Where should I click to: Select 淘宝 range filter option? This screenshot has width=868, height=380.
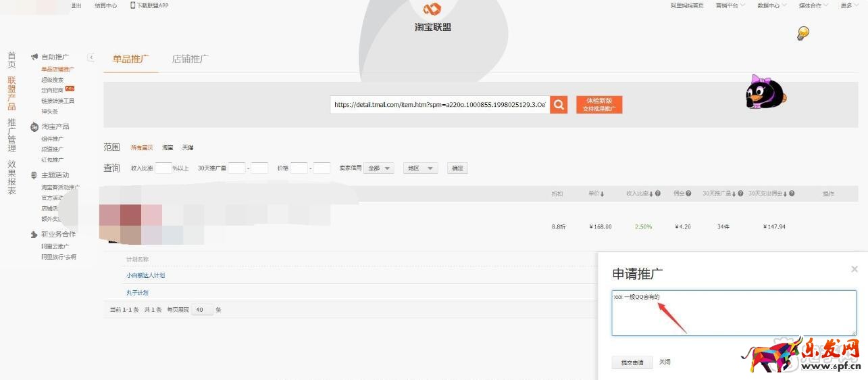tap(168, 147)
